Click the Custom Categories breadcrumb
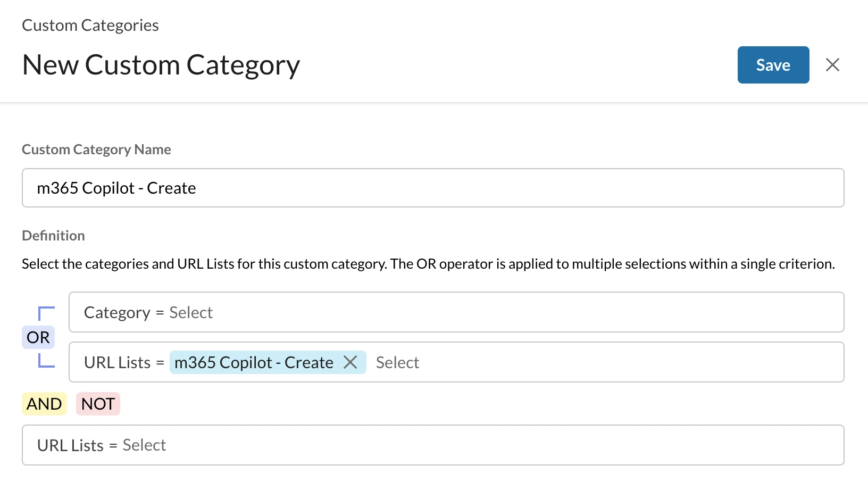Image resolution: width=868 pixels, height=482 pixels. (90, 25)
